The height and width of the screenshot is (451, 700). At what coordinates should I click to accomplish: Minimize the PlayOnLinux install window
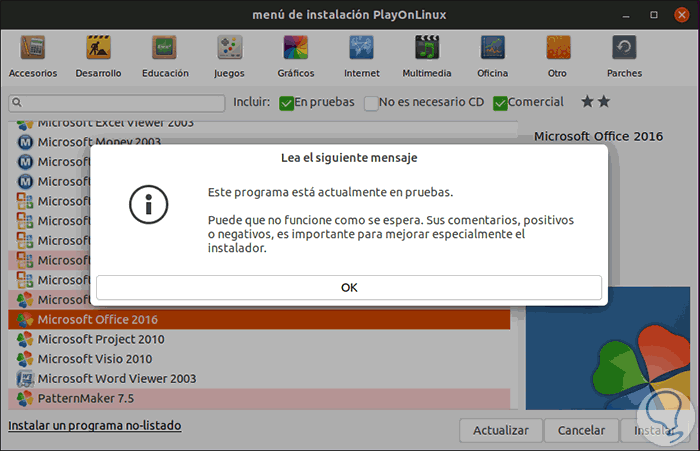(x=626, y=16)
